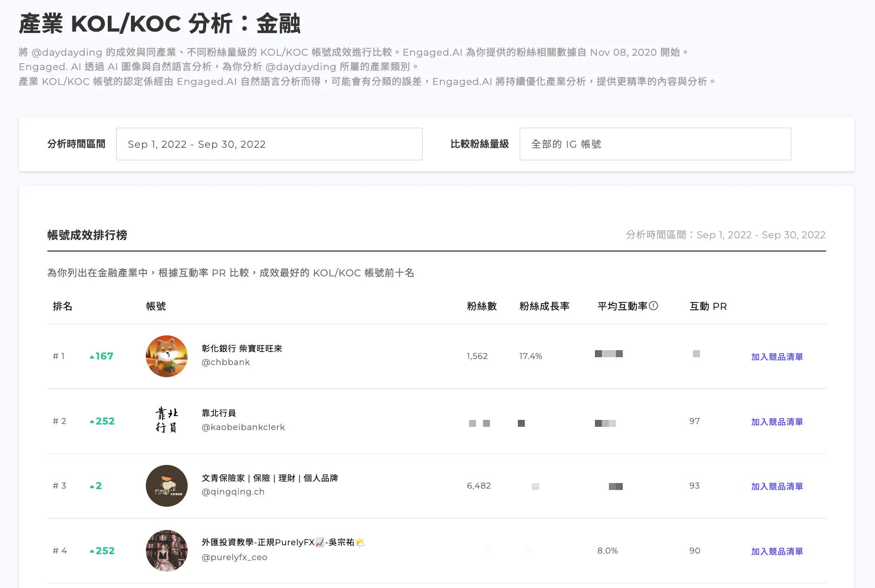The height and width of the screenshot is (588, 875).
Task: Click the info icon beside 平均互動率
Action: click(x=653, y=306)
